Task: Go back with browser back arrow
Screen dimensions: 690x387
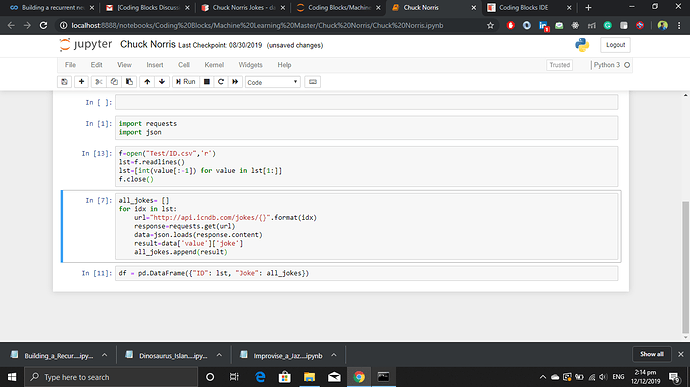Action: [x=11, y=26]
